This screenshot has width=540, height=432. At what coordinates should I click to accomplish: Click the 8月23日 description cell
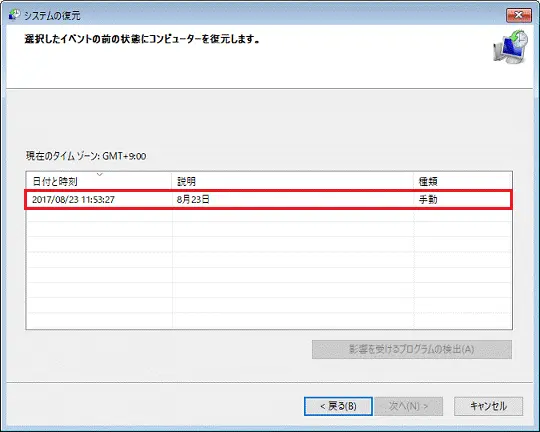point(193,199)
